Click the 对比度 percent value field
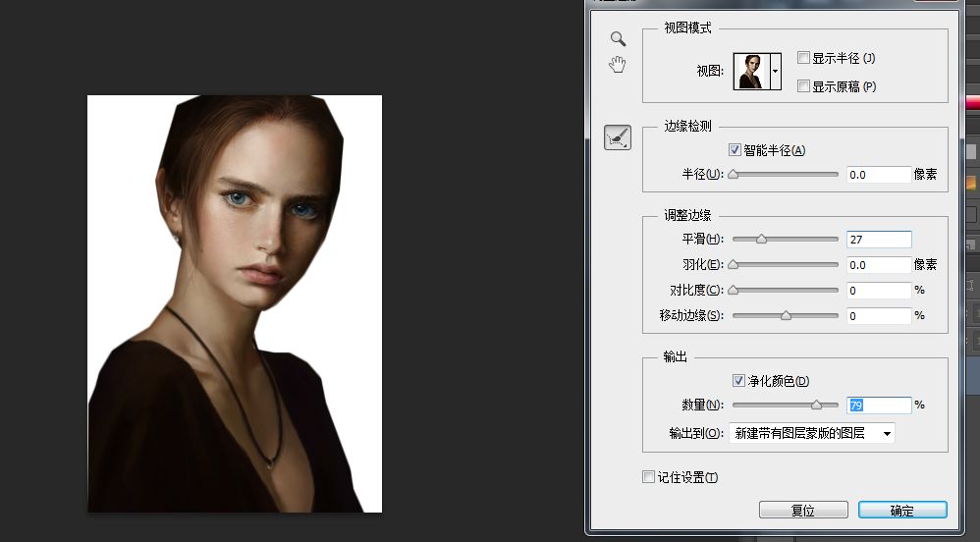 coord(879,291)
